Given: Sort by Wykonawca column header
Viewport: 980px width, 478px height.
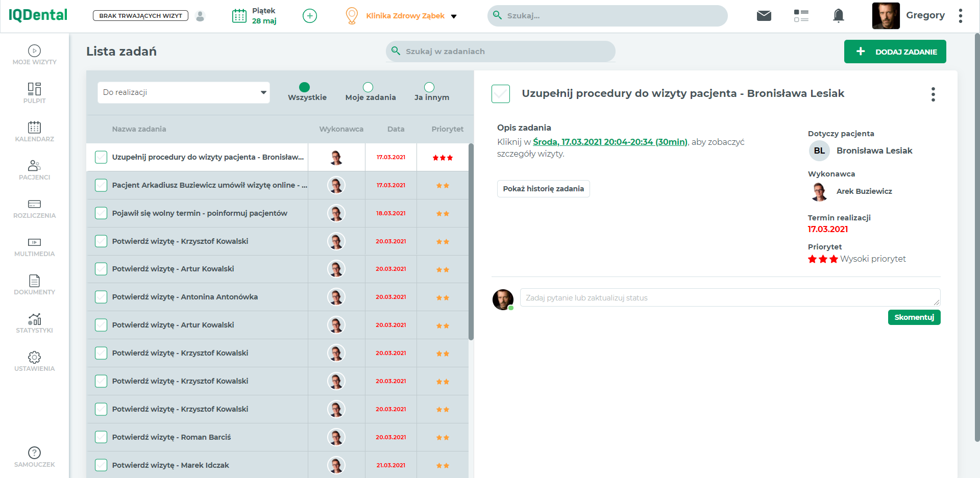Looking at the screenshot, I should coord(341,129).
